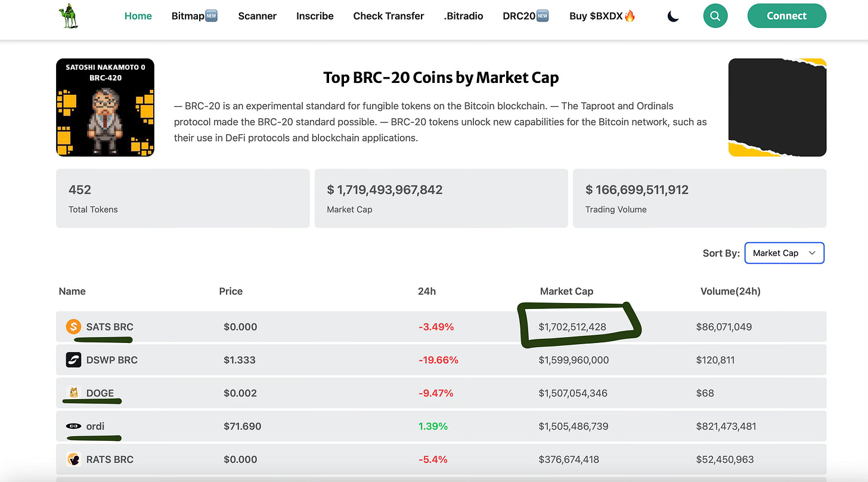Click the Connect wallet button
The height and width of the screenshot is (482, 868).
(x=787, y=16)
